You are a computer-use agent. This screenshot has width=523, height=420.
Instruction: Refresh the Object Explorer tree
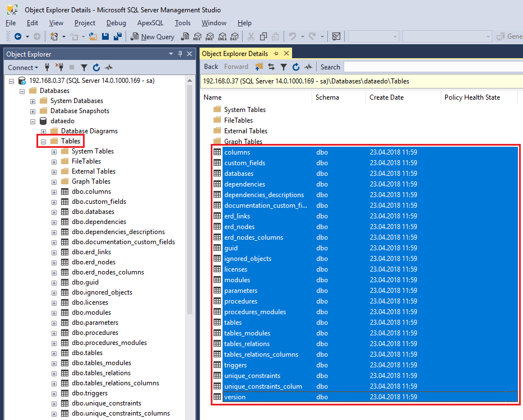96,67
